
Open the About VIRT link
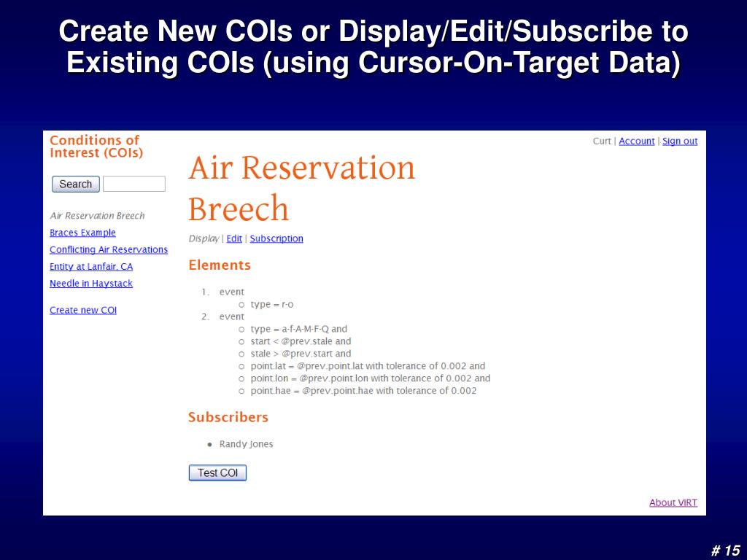click(673, 502)
